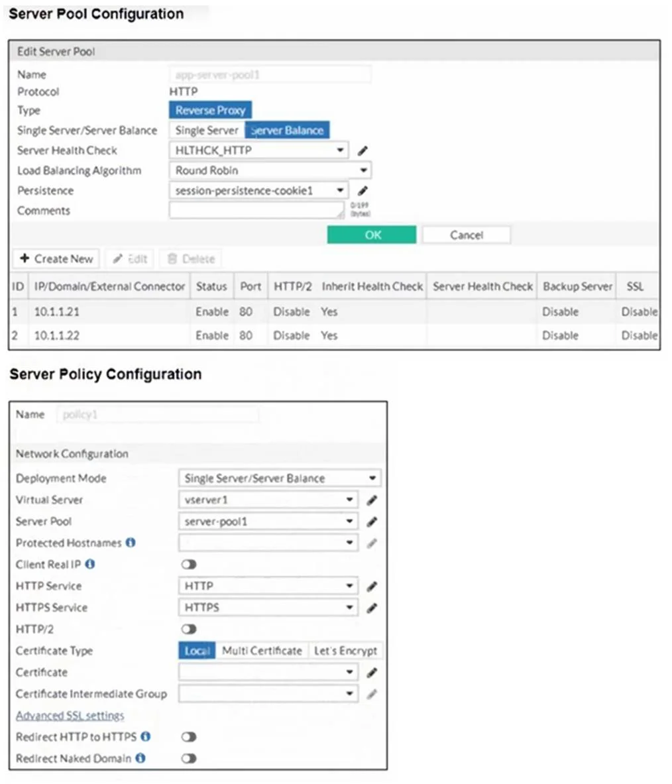Toggle the HTTP/2 switch

click(188, 629)
